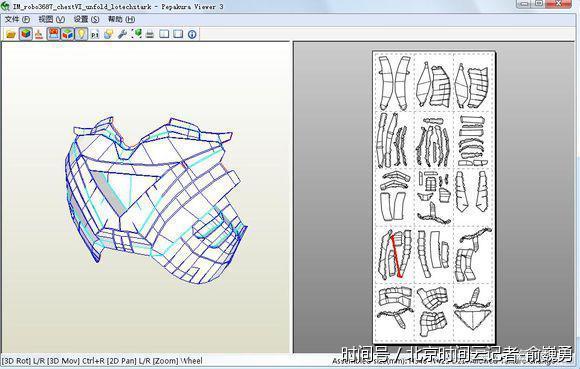Click the stamp icon in toolbar
This screenshot has height=369, width=580.
(39, 34)
